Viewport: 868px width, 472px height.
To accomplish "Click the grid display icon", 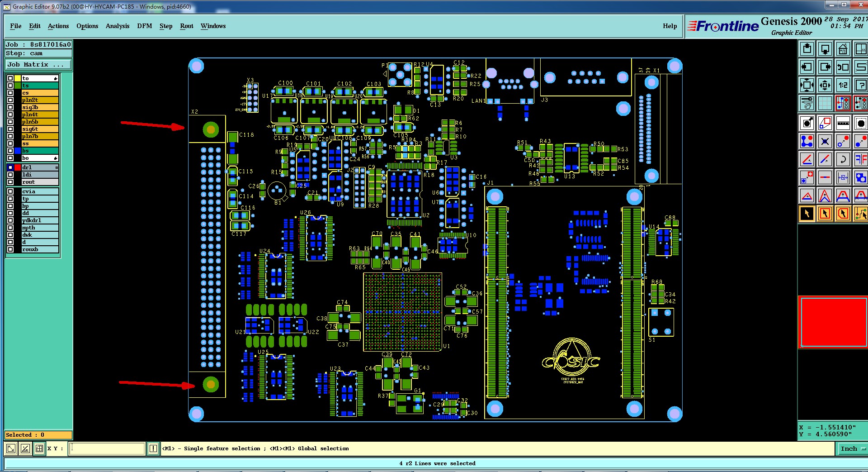I will 825,103.
